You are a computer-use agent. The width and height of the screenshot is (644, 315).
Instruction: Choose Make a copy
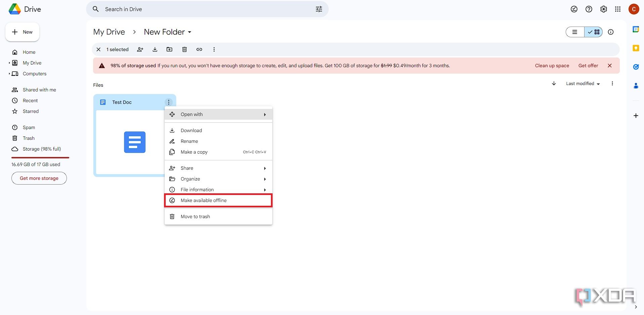point(218,152)
